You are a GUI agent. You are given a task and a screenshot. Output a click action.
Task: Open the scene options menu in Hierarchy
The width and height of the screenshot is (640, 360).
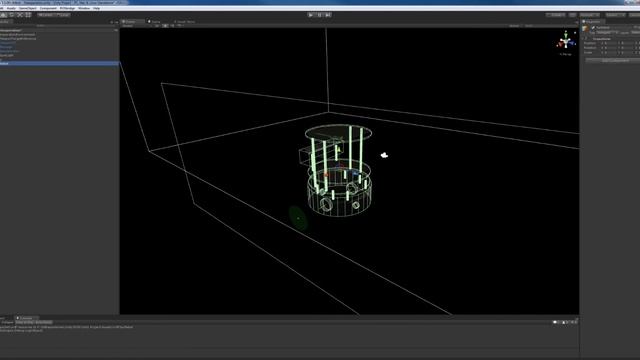coord(116,30)
